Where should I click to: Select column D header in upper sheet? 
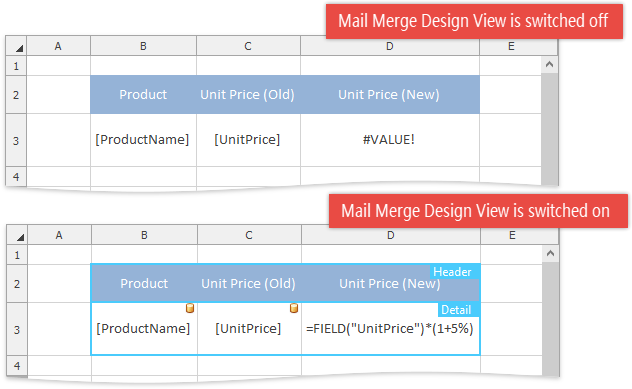[x=390, y=46]
